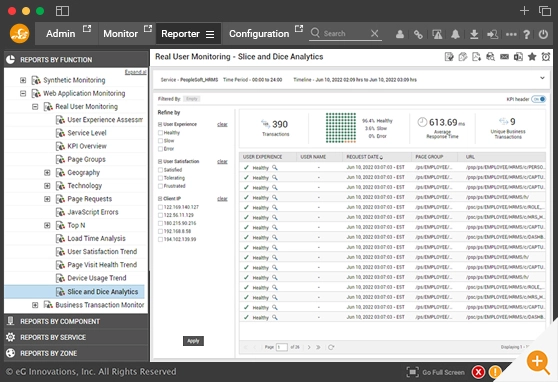Click the eG orange logo icon
This screenshot has width=558, height=382.
pyautogui.click(x=20, y=33)
